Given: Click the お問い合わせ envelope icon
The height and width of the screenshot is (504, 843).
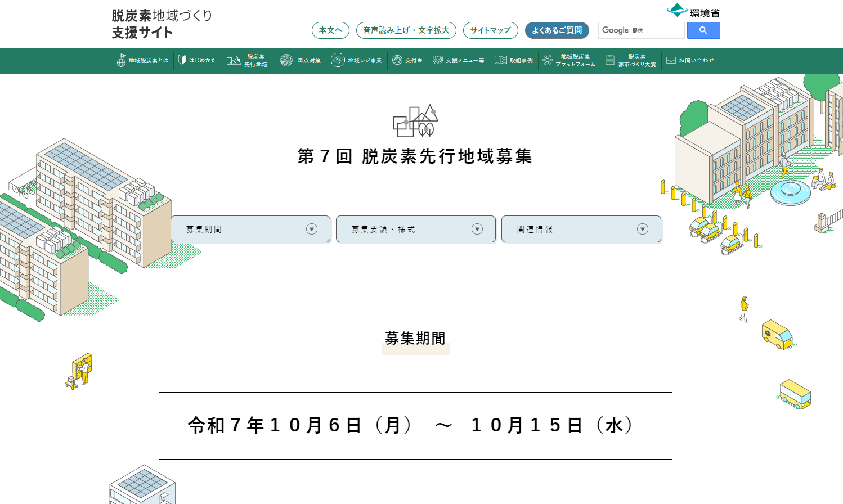Looking at the screenshot, I should tap(671, 60).
